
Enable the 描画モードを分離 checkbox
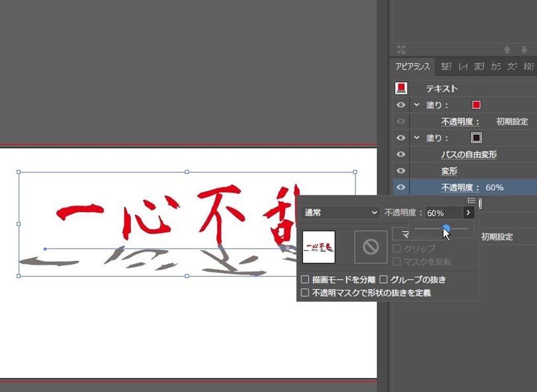(x=305, y=280)
